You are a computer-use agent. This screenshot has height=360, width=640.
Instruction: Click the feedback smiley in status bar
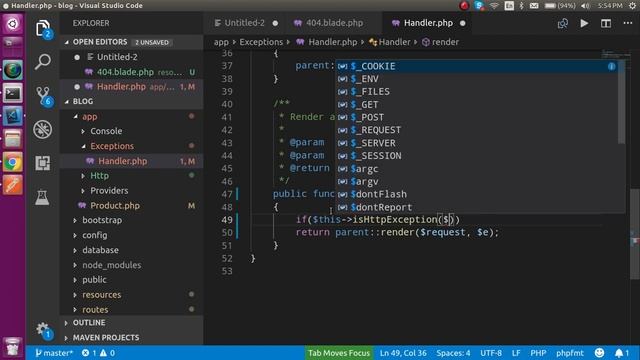(x=599, y=353)
